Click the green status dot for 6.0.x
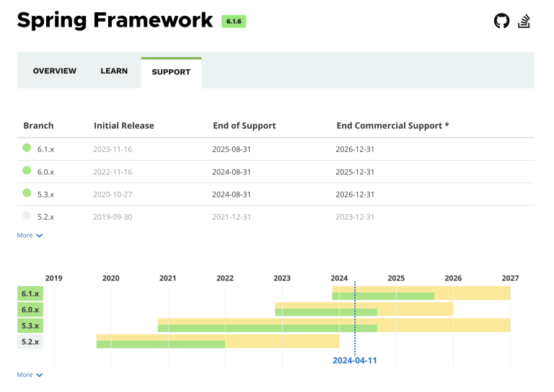This screenshot has height=392, width=554. [27, 171]
